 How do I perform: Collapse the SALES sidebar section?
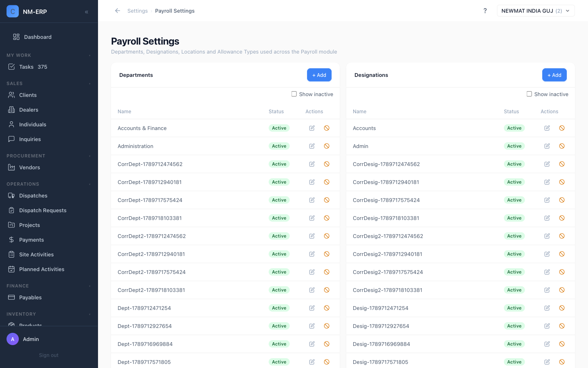point(89,83)
